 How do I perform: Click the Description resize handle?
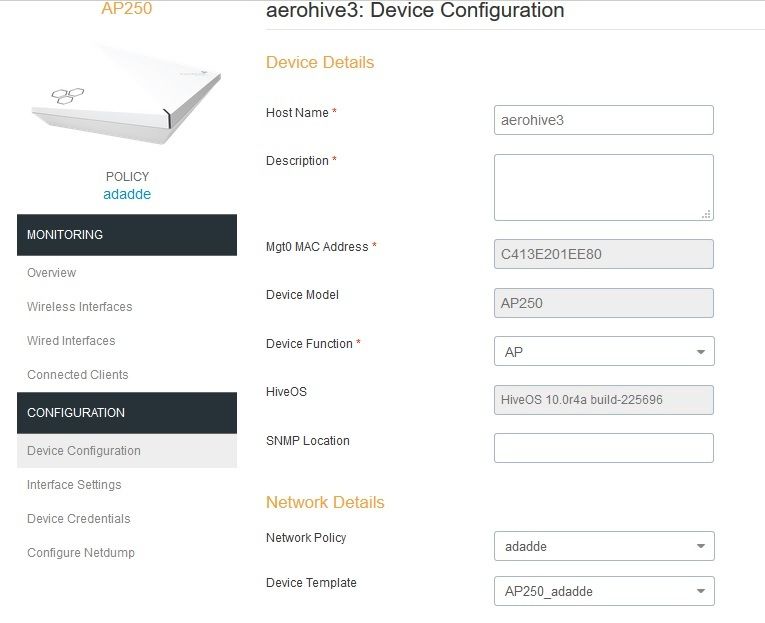tap(707, 213)
